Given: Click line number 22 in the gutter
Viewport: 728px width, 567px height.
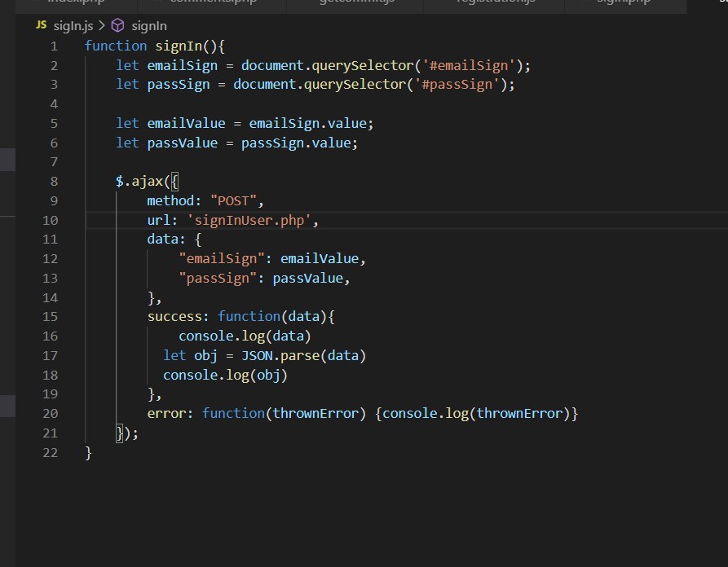Looking at the screenshot, I should 50,452.
